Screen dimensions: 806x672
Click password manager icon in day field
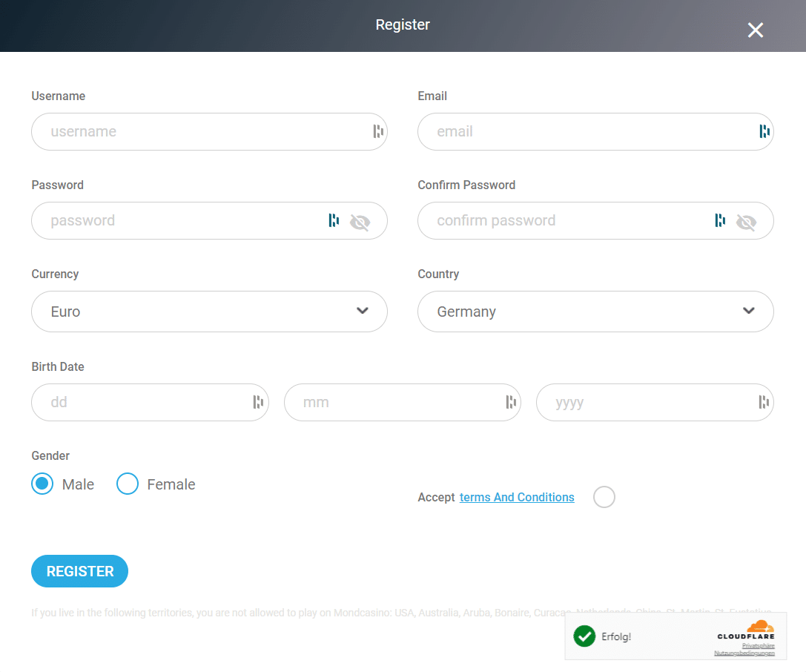(258, 402)
